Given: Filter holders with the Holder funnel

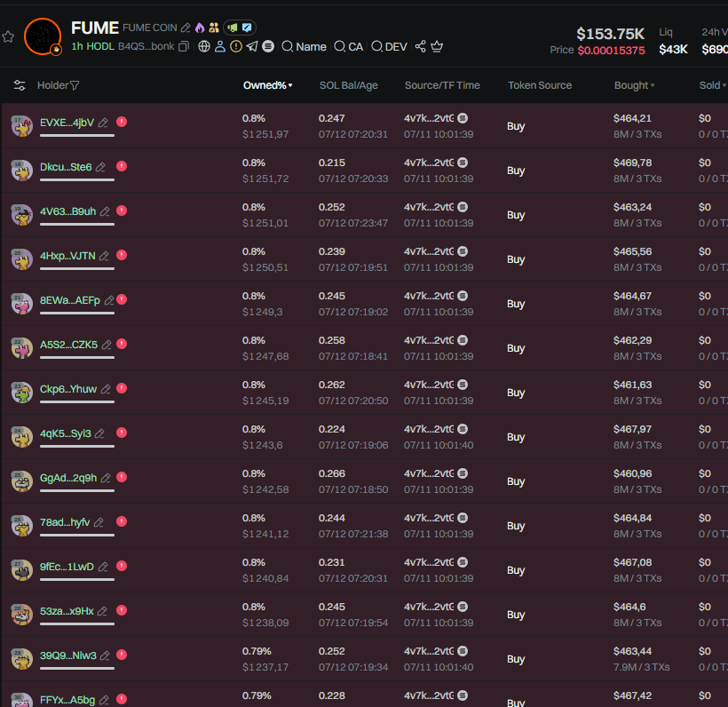Looking at the screenshot, I should click(x=75, y=85).
